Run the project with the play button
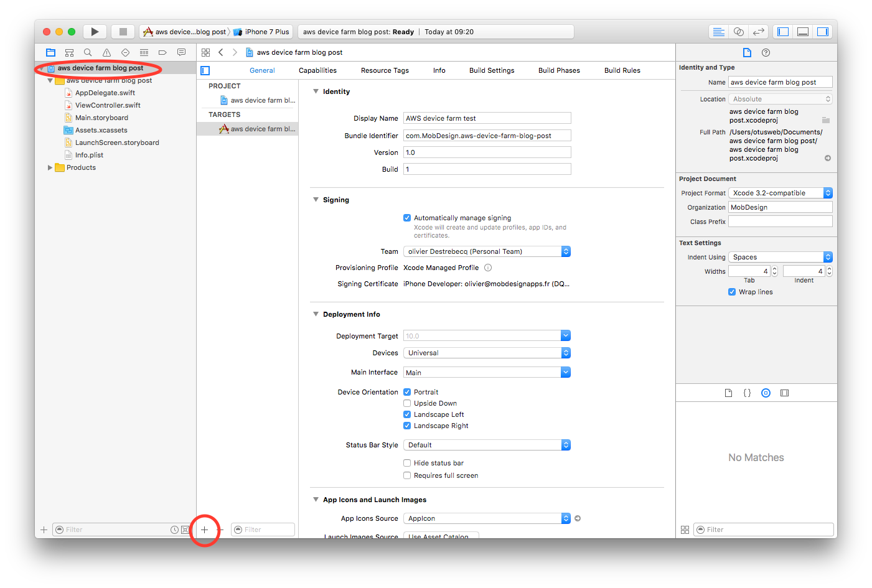 click(95, 32)
